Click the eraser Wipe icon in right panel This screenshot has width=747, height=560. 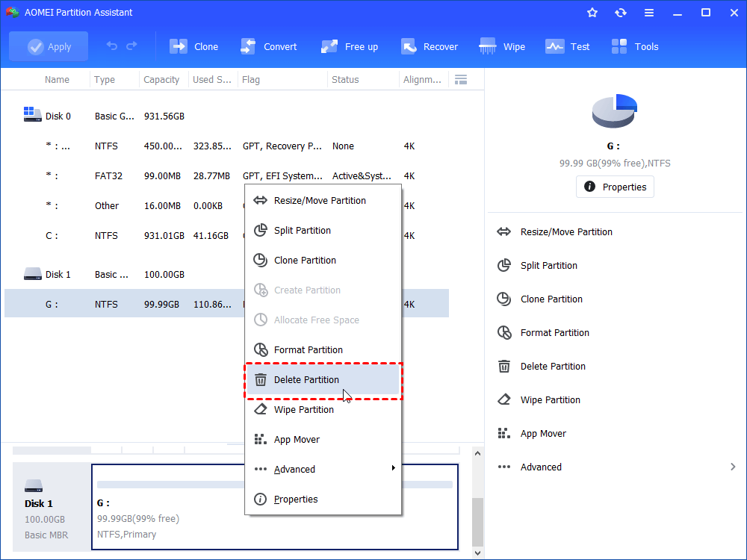tap(503, 399)
